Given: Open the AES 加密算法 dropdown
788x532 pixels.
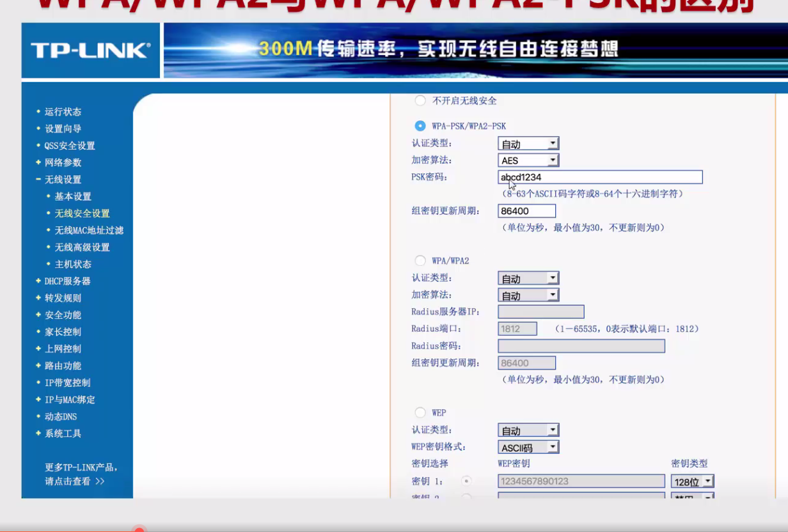Looking at the screenshot, I should pos(528,160).
